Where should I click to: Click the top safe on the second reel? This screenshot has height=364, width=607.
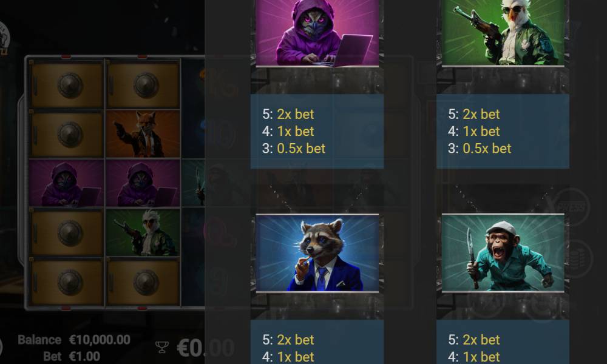[x=143, y=85]
